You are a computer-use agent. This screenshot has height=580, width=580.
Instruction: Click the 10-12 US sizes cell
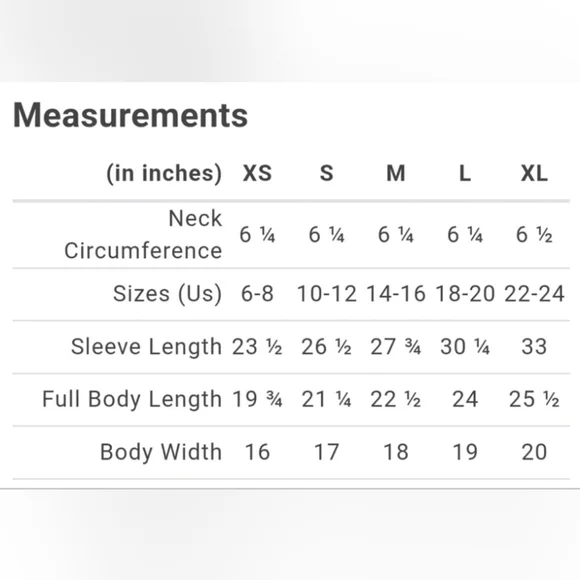click(x=327, y=294)
